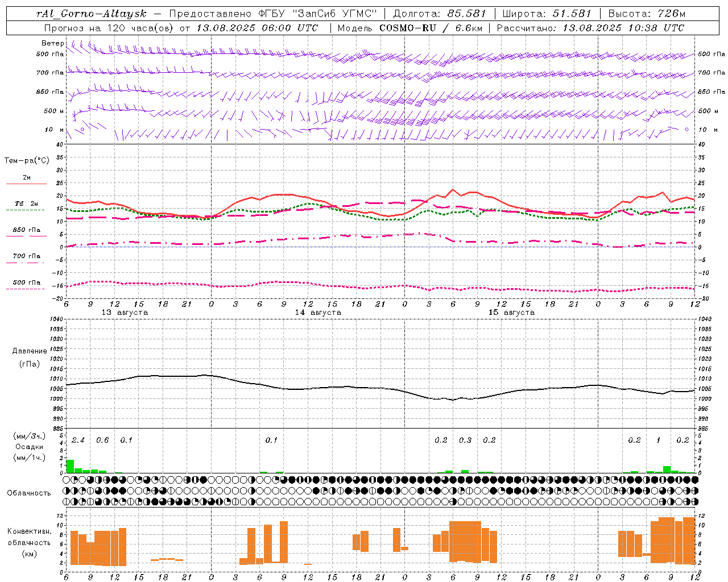728x582 pixels.
Task: Click the longitude value 85.581
Action: pyautogui.click(x=466, y=13)
